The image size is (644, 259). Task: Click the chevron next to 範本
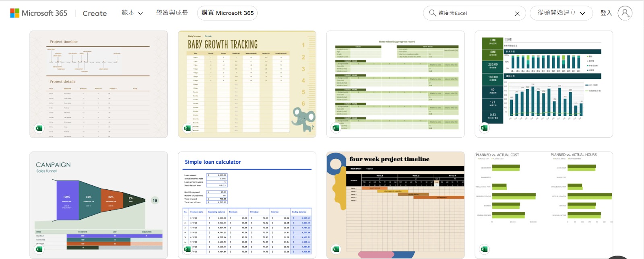click(140, 13)
